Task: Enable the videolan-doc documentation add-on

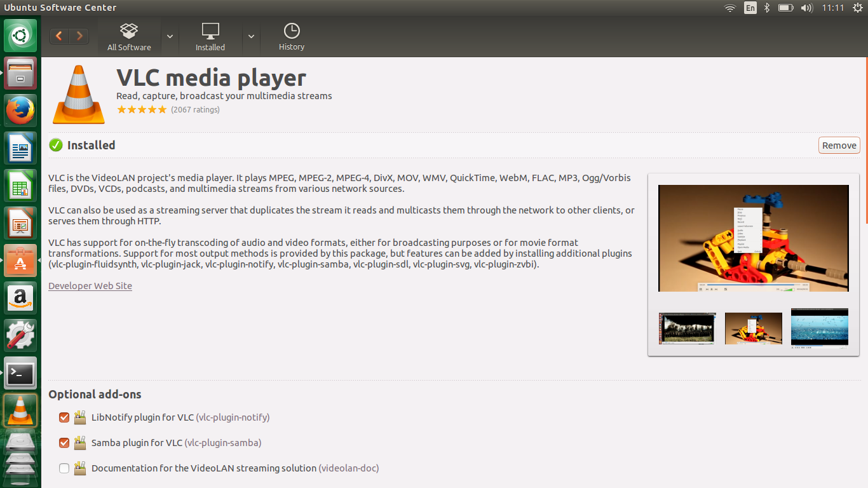Action: (x=64, y=468)
